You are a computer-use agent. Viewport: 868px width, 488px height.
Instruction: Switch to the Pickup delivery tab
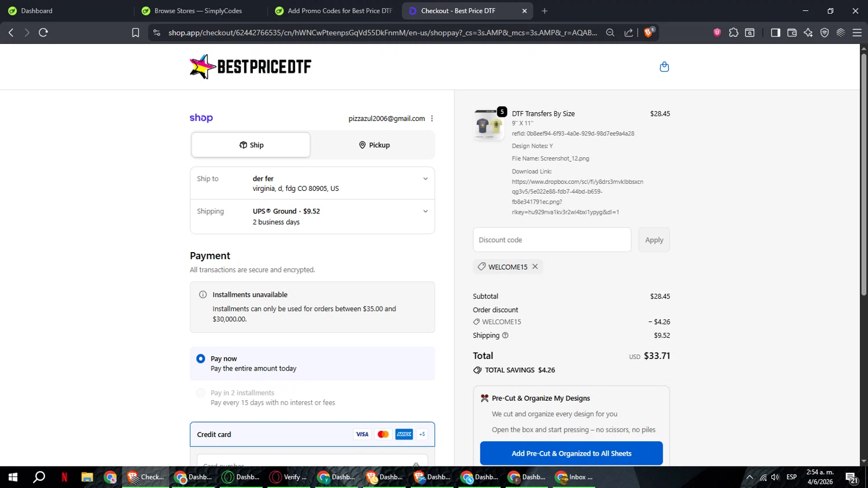pos(374,145)
